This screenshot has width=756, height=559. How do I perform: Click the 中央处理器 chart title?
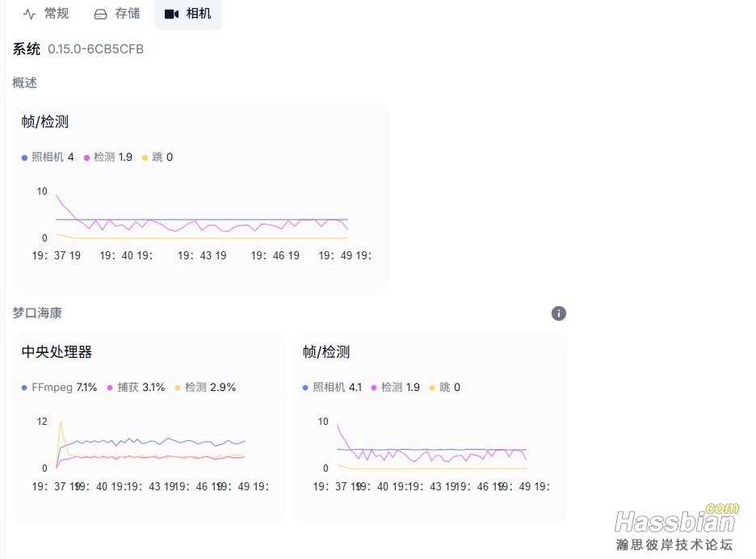coord(57,351)
